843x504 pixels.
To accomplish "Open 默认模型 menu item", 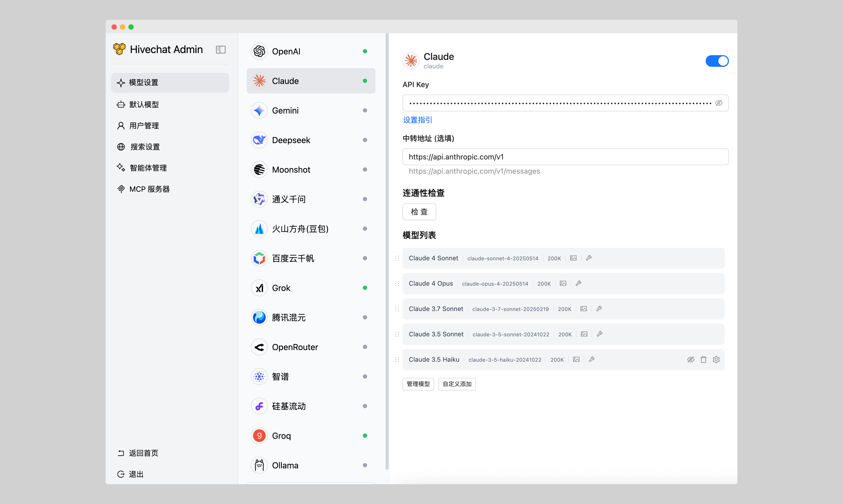I will (170, 104).
